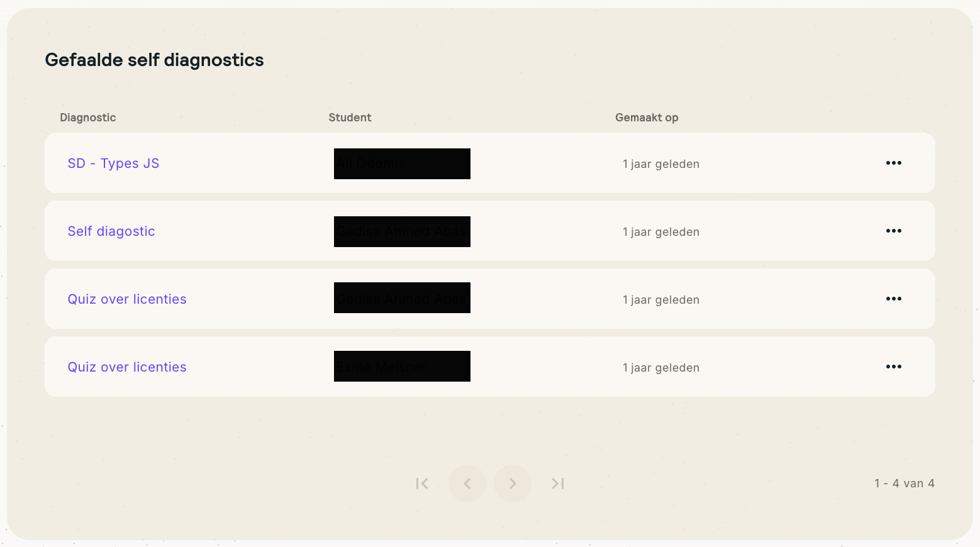980x547 pixels.
Task: Jump to the last page of results
Action: click(558, 483)
